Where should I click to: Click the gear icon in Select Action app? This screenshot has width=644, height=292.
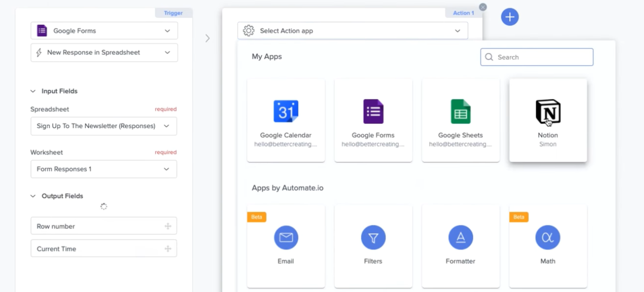pos(248,30)
